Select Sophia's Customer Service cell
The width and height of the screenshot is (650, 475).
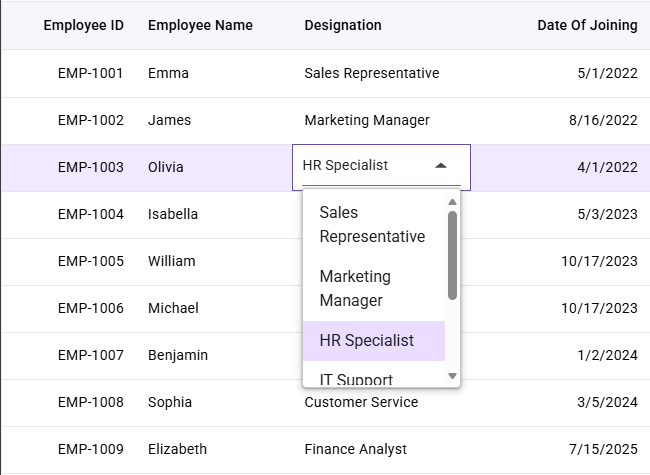(361, 402)
